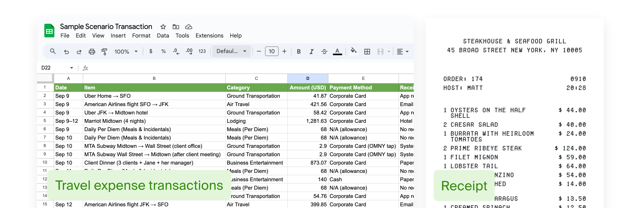Select the paint format roller icon
The image size is (644, 208).
click(x=104, y=52)
